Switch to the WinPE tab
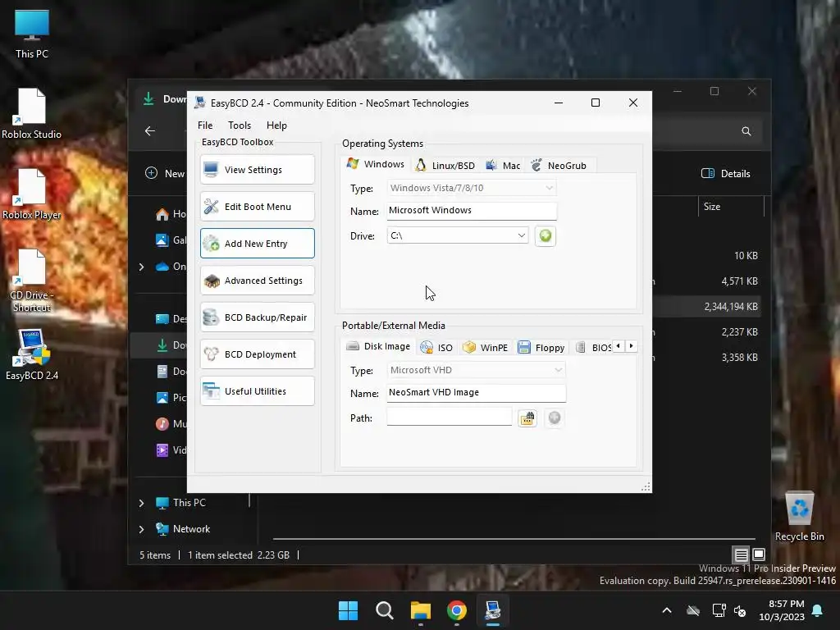This screenshot has height=630, width=840. pyautogui.click(x=486, y=348)
